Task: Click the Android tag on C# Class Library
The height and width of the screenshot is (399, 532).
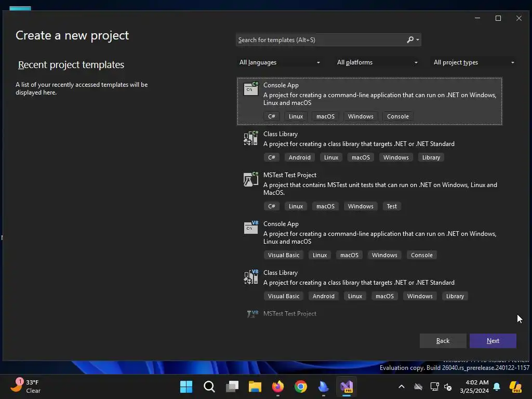Action: pyautogui.click(x=299, y=157)
